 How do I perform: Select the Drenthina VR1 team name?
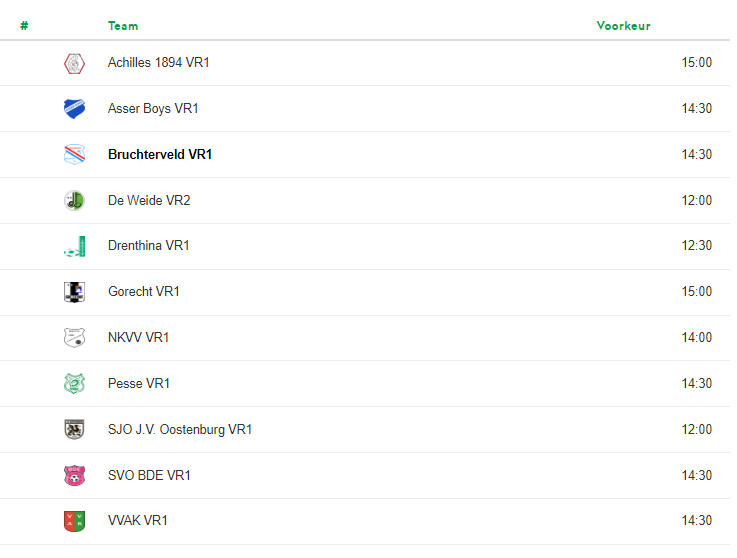click(x=149, y=245)
